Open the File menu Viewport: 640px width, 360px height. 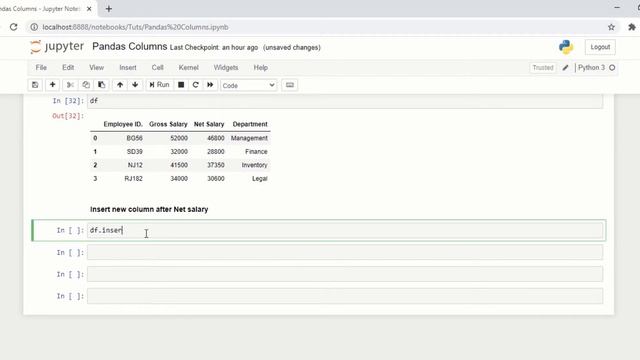[x=41, y=68]
